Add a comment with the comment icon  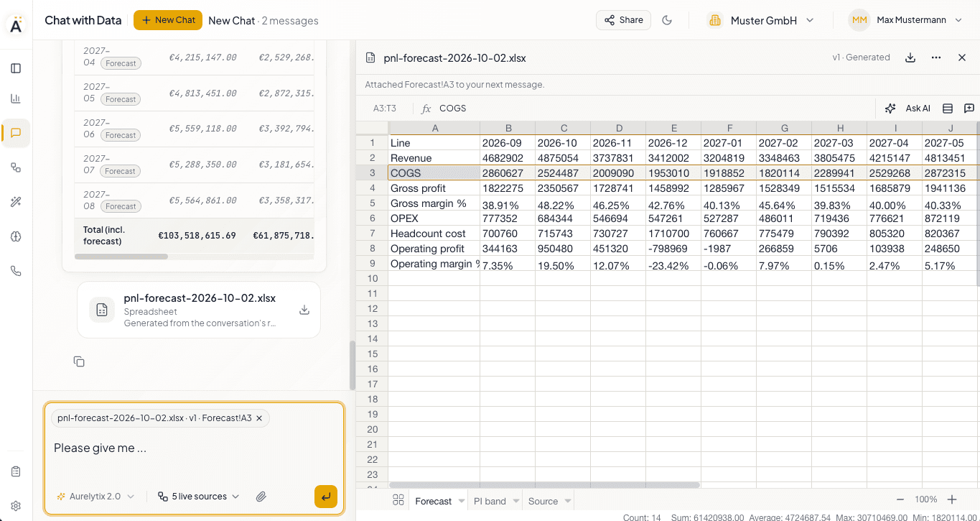(969, 109)
